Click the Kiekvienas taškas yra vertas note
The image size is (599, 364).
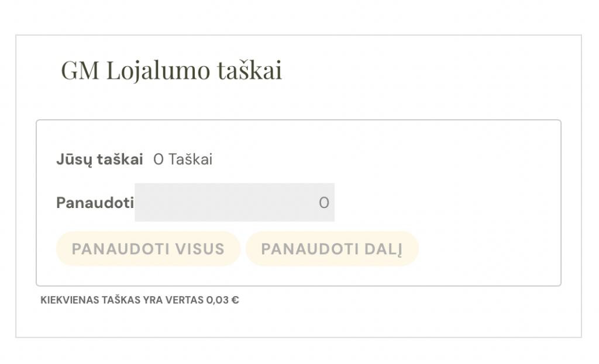pyautogui.click(x=140, y=300)
